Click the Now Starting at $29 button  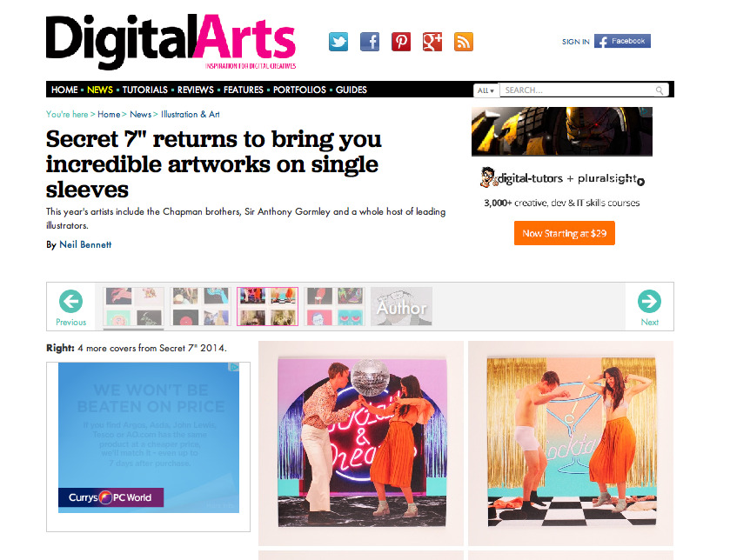[565, 233]
